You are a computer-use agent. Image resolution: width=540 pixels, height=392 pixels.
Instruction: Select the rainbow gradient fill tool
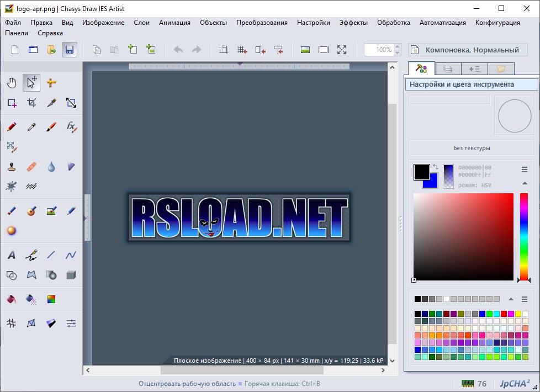[x=51, y=299]
